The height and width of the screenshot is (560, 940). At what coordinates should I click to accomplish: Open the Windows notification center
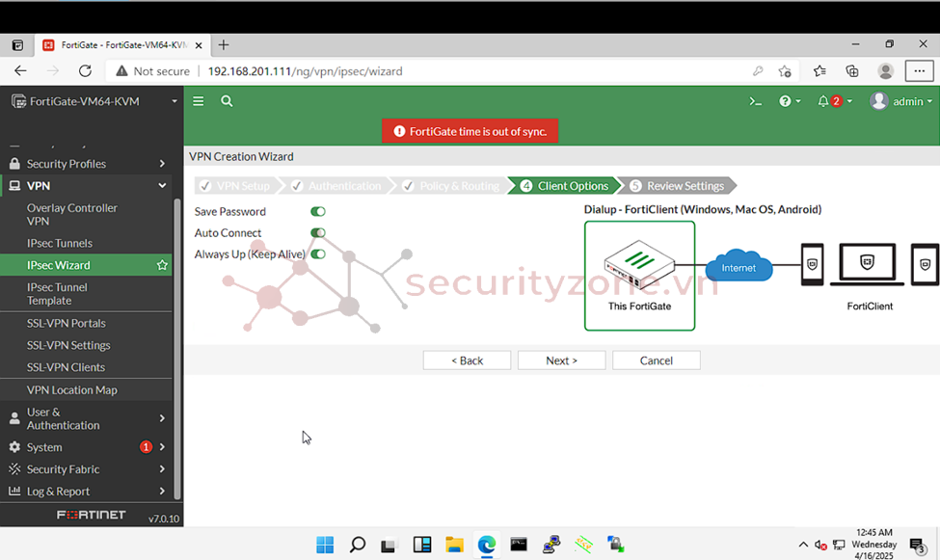pos(917,545)
